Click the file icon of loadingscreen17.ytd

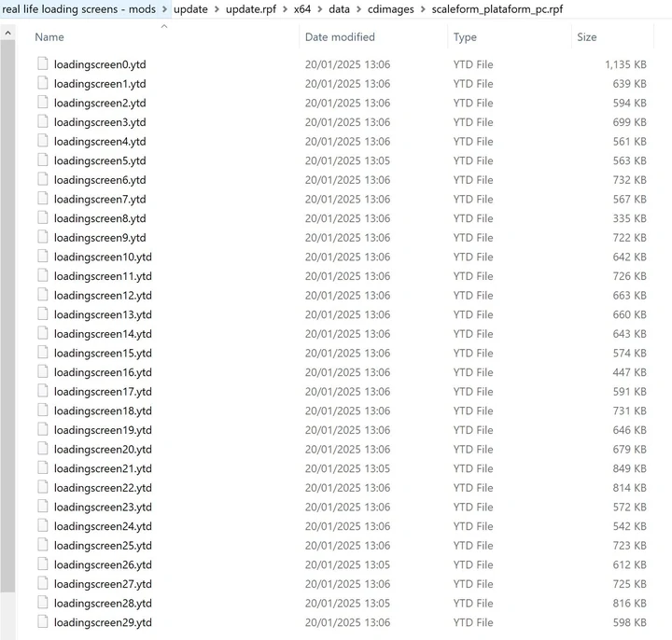coord(42,392)
